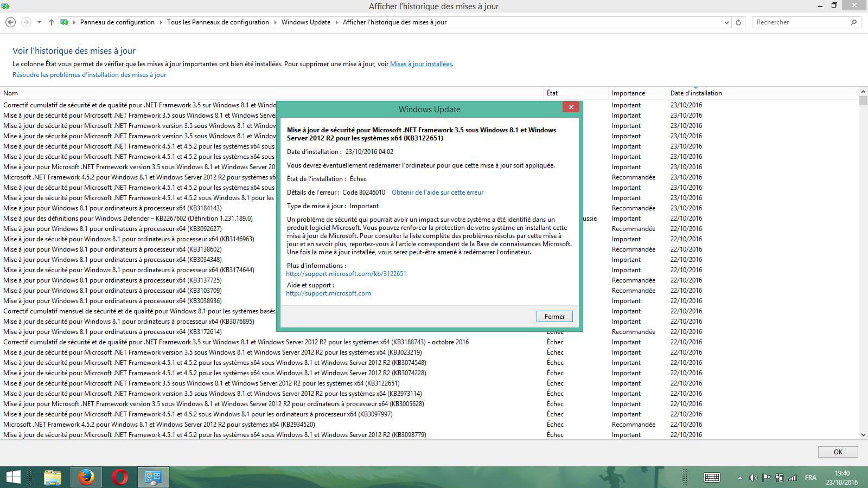Click the list scrollbar down arrow
Viewport: 868px width, 488px height.
point(863,435)
